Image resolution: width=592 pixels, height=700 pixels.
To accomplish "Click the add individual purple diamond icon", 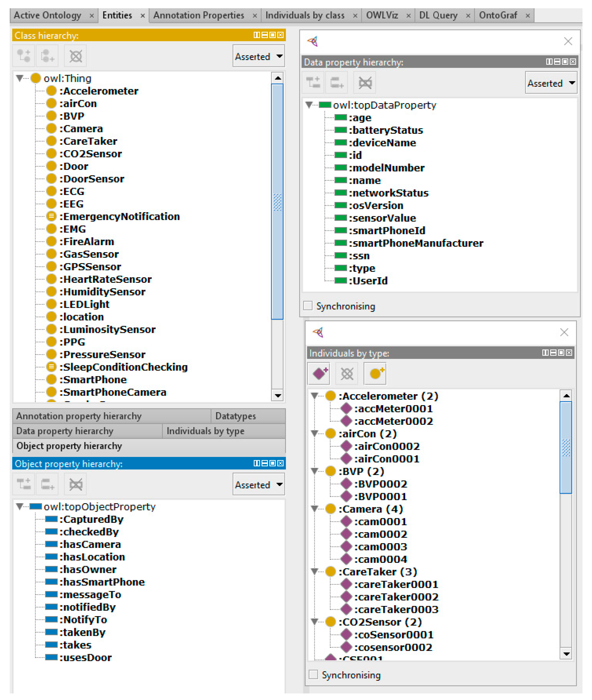I will (x=319, y=373).
